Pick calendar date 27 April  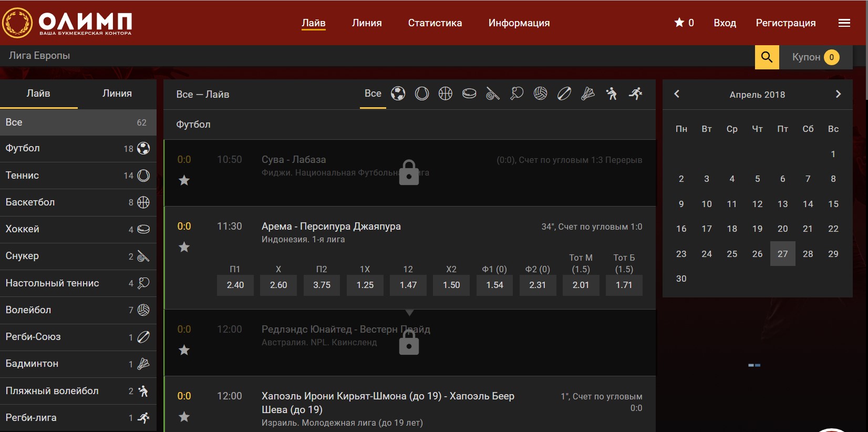[x=783, y=254]
